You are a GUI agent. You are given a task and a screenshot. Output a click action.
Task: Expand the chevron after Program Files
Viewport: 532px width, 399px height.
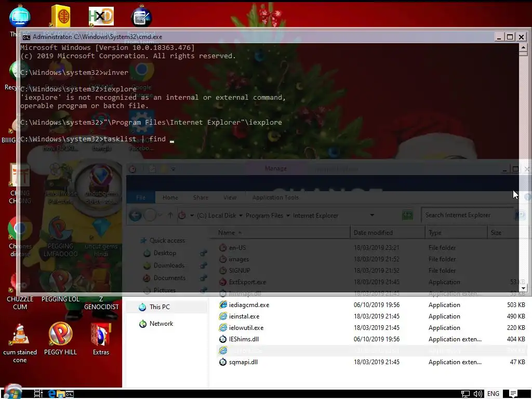tap(288, 216)
